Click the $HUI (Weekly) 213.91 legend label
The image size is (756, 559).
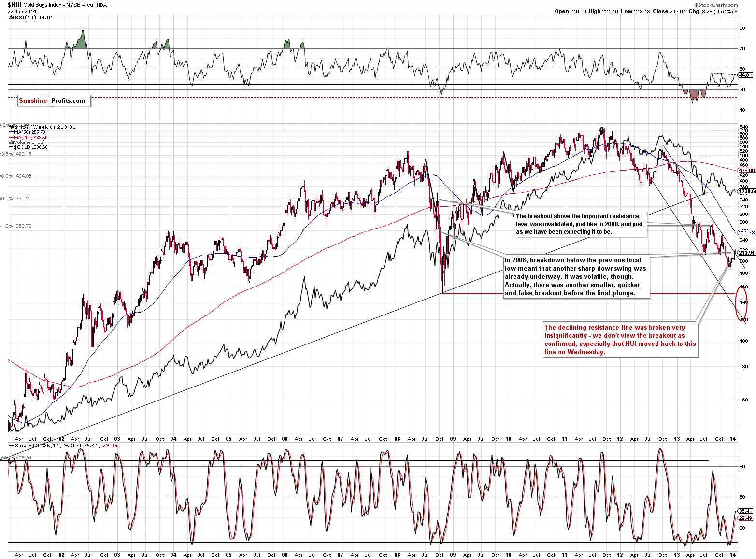tap(44, 127)
